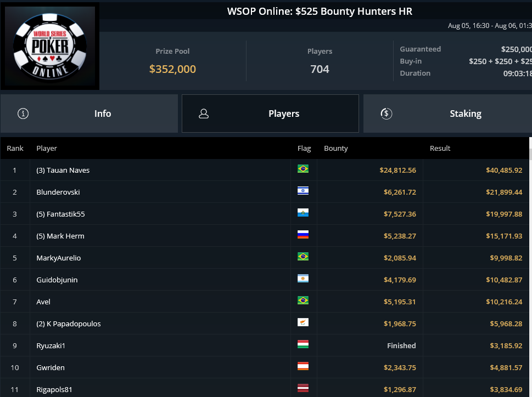Select player (5) Mark Herm
Image resolution: width=532 pixels, height=397 pixels.
point(60,236)
